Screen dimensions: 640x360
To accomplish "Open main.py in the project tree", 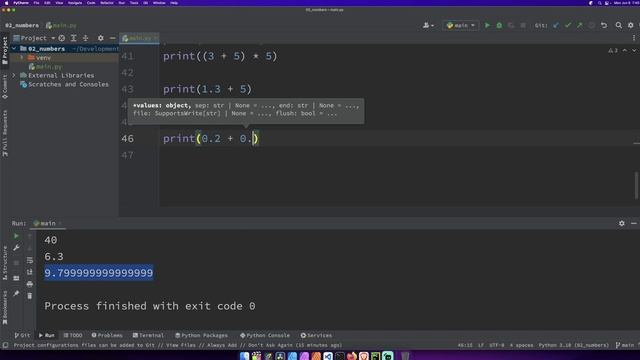I will (x=46, y=67).
